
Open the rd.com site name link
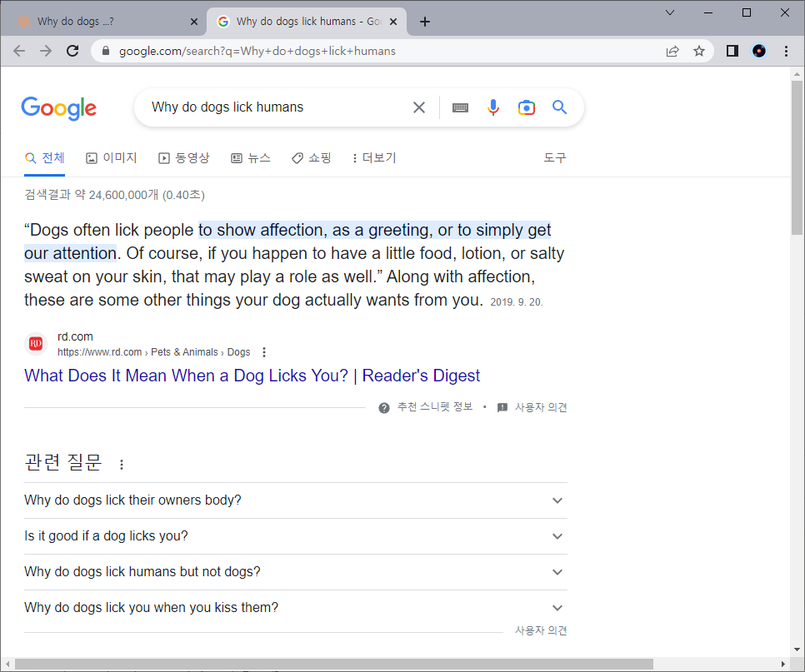click(75, 336)
